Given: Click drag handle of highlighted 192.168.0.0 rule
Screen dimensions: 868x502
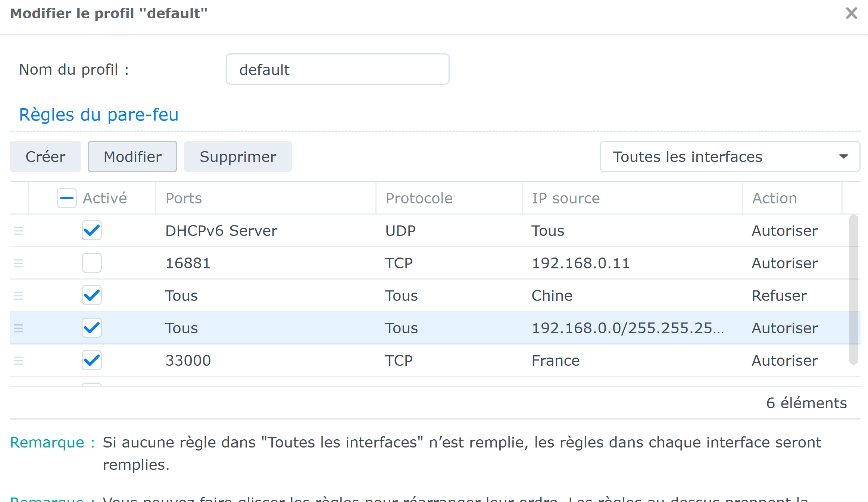Looking at the screenshot, I should pyautogui.click(x=19, y=328).
